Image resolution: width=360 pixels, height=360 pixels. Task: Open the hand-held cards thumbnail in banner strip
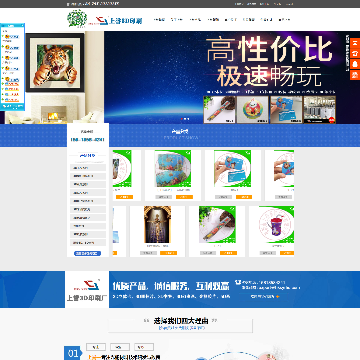coord(286,110)
